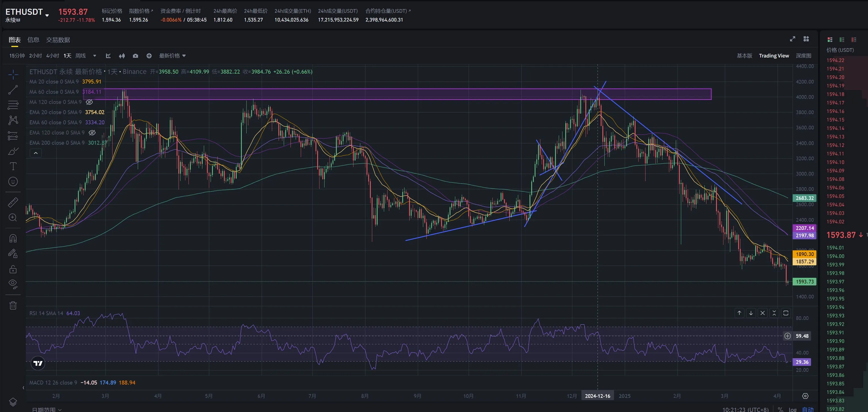Switch to 基本版 chart view
Viewport: 868px width, 412px height.
744,56
